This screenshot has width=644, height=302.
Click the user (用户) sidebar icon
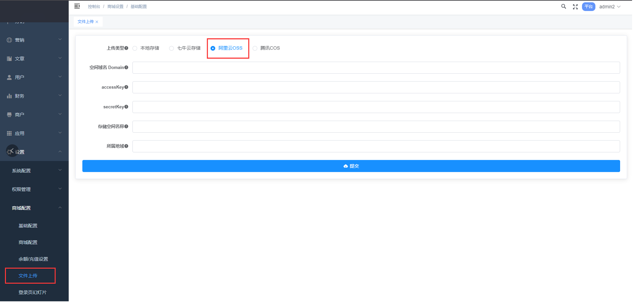(9, 77)
